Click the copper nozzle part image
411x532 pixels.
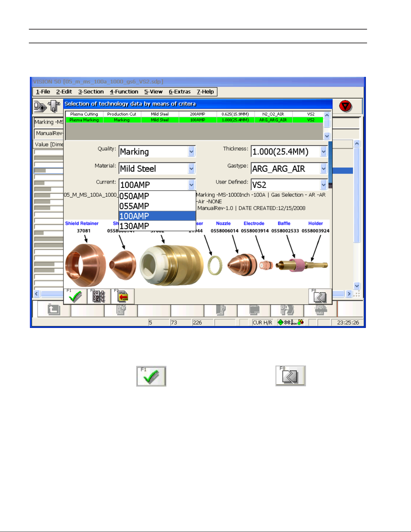point(242,265)
